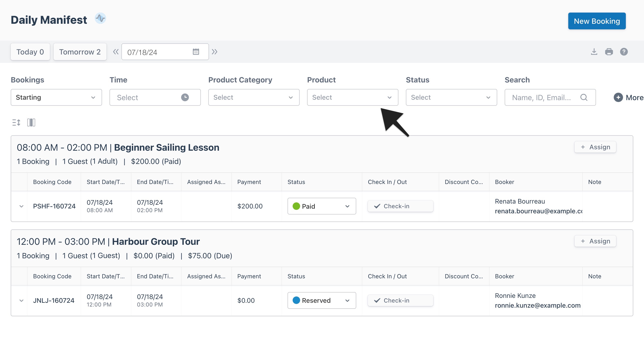Click the activity pulse icon beside Daily Manifest
Image resolution: width=644 pixels, height=354 pixels.
click(x=100, y=18)
